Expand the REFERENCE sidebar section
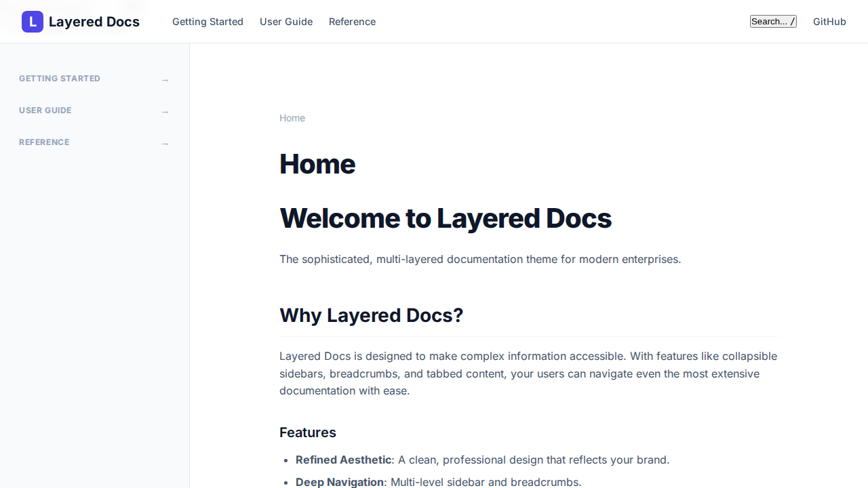Image resolution: width=868 pixels, height=488 pixels. tap(43, 142)
